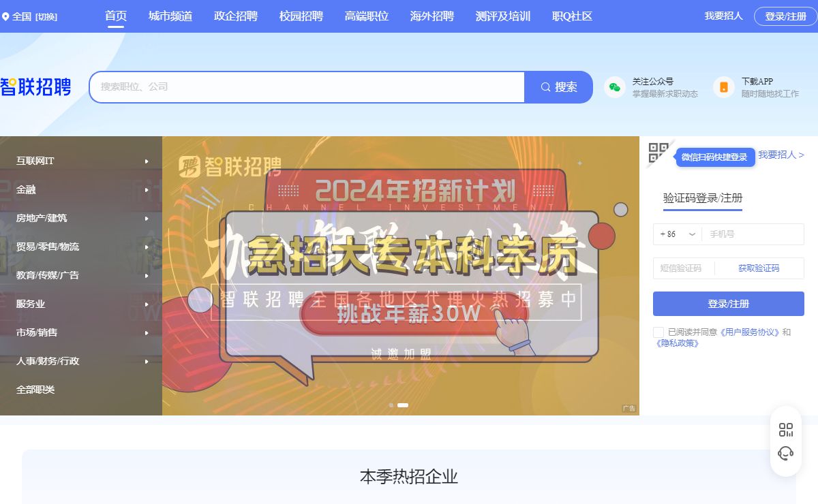Select the active second carousel indicator

[x=403, y=405]
